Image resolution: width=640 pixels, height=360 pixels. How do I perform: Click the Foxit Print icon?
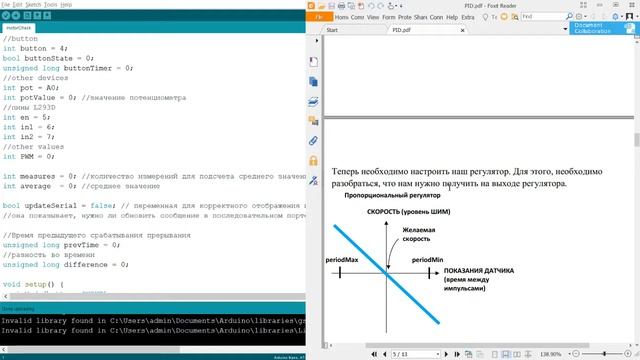coord(341,6)
